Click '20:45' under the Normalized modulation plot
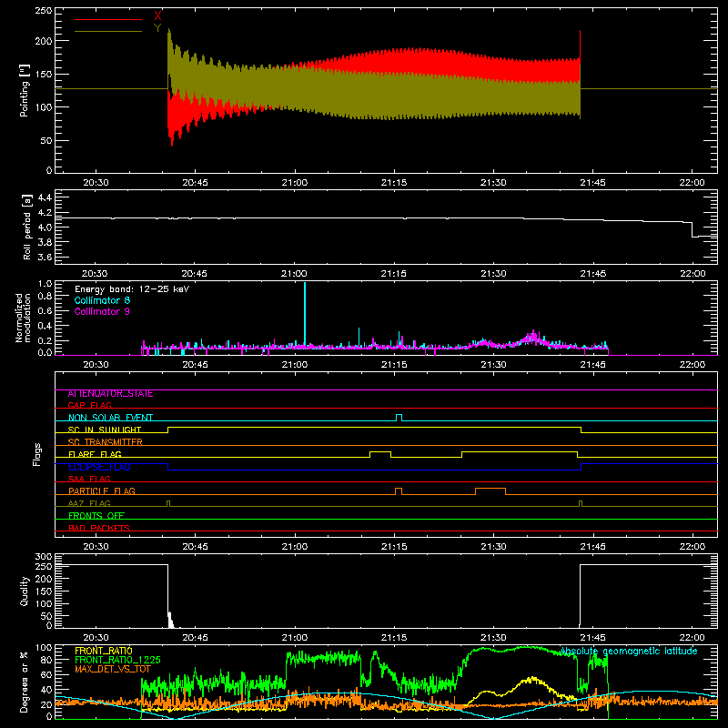Viewport: 728px width, 728px height. (x=195, y=365)
